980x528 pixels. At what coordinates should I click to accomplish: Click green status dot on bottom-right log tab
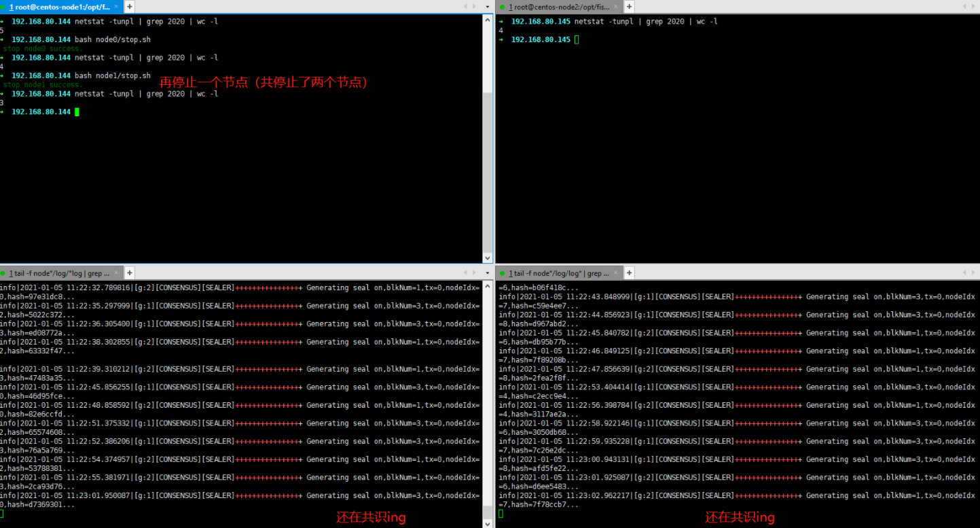coord(502,273)
